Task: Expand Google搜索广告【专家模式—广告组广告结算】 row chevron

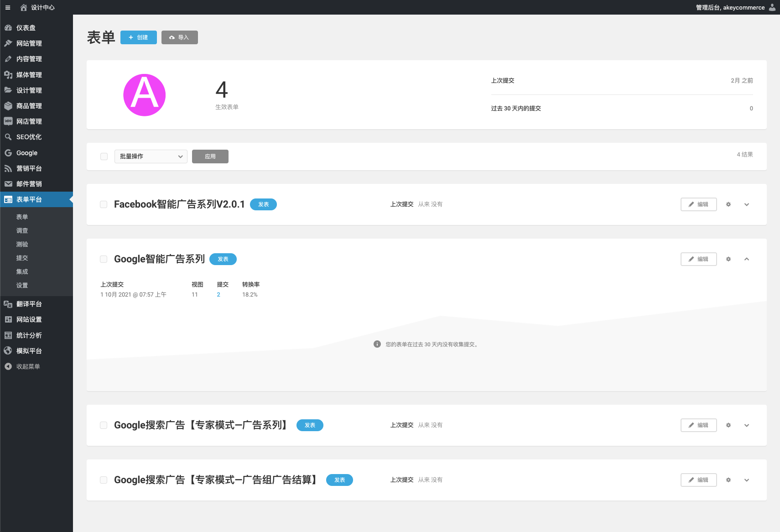Action: coord(747,480)
